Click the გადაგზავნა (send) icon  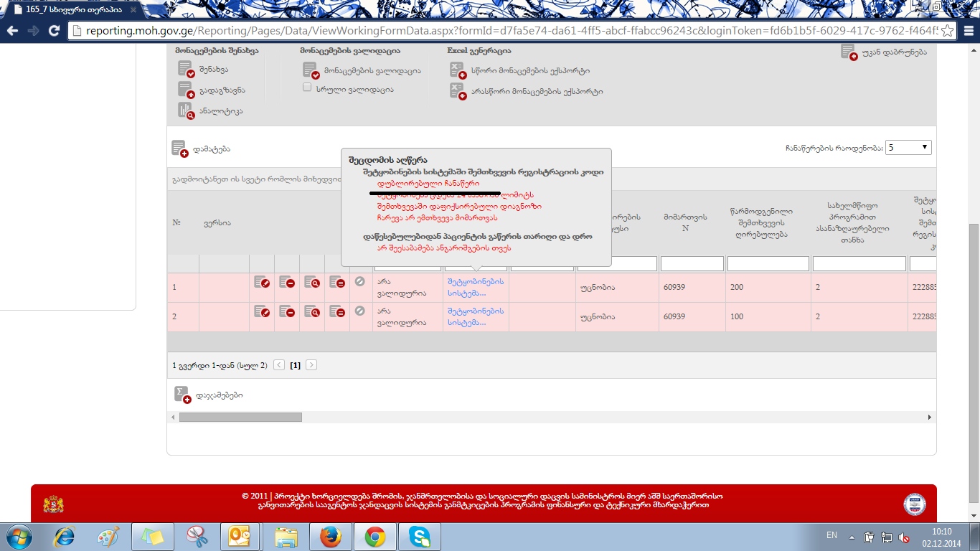coord(186,90)
